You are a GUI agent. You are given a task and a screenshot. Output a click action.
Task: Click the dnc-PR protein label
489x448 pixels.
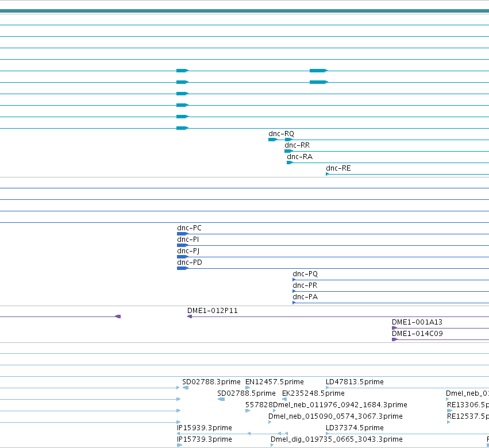tap(305, 285)
